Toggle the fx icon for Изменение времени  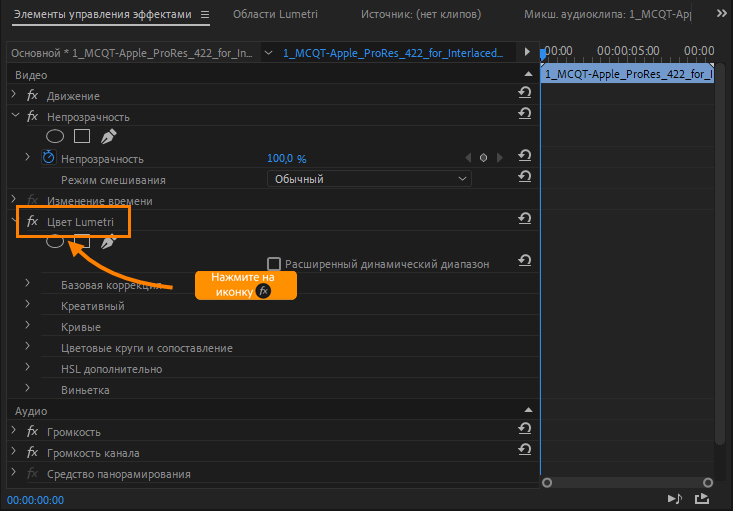[32, 200]
